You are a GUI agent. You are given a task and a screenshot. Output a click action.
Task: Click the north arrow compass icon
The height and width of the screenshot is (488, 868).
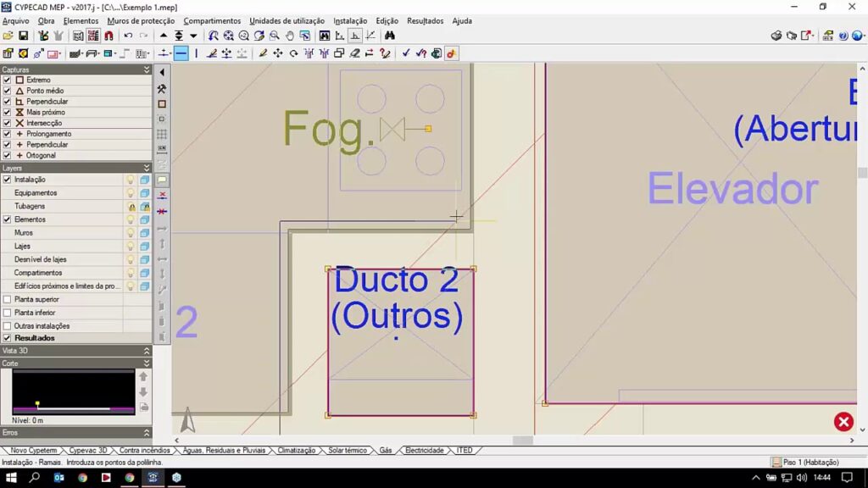188,419
